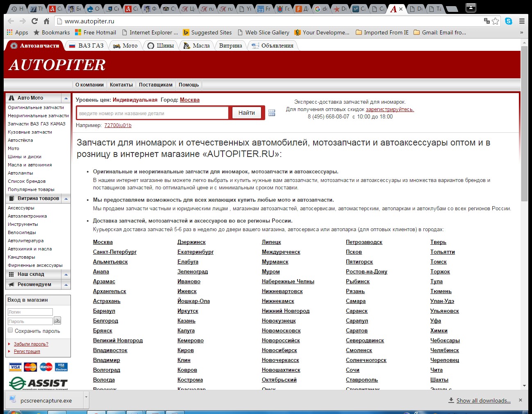Screen dimensions: 532x414
Task: Open the browser home page icon
Action: [x=47, y=21]
